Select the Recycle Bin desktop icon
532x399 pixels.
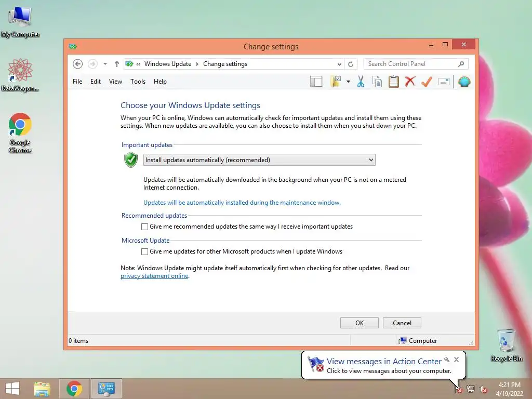coord(506,345)
